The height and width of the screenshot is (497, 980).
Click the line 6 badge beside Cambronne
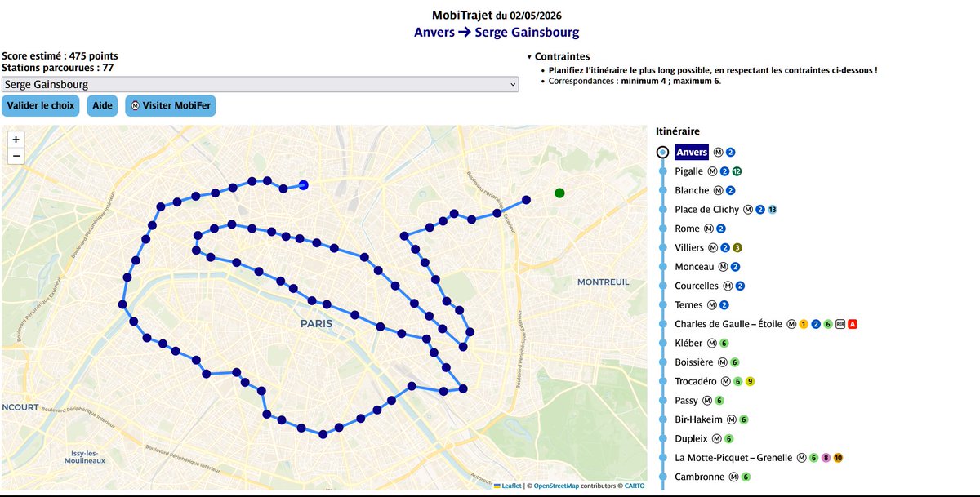point(746,477)
